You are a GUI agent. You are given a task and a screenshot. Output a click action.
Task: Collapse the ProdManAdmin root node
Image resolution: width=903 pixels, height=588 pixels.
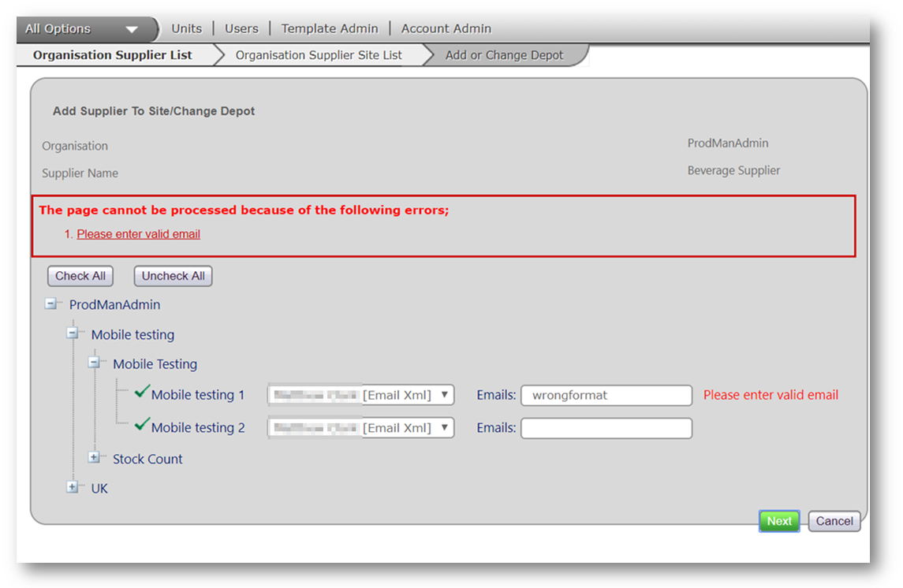(51, 303)
